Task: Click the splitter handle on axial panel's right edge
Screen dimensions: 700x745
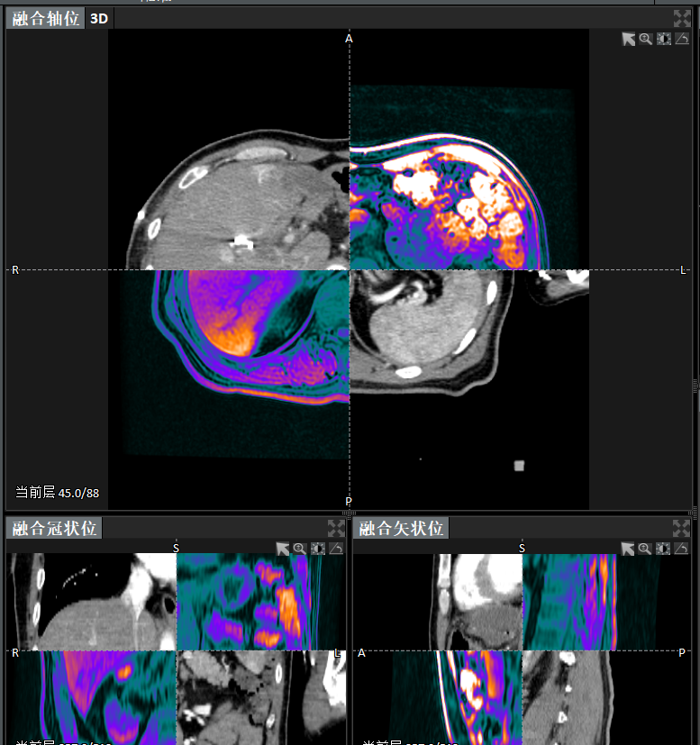Action: pos(695,386)
